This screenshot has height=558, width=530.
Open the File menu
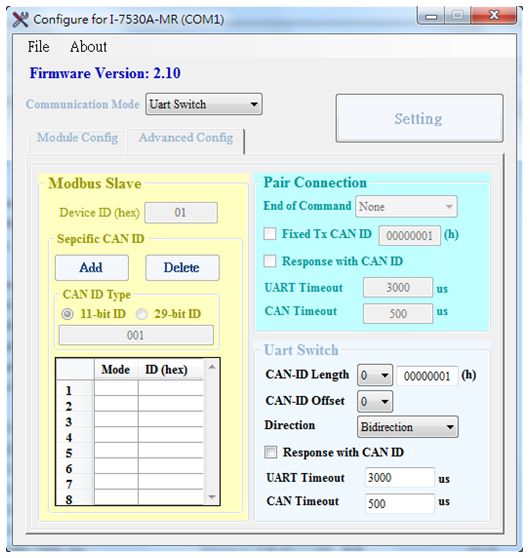pos(38,47)
